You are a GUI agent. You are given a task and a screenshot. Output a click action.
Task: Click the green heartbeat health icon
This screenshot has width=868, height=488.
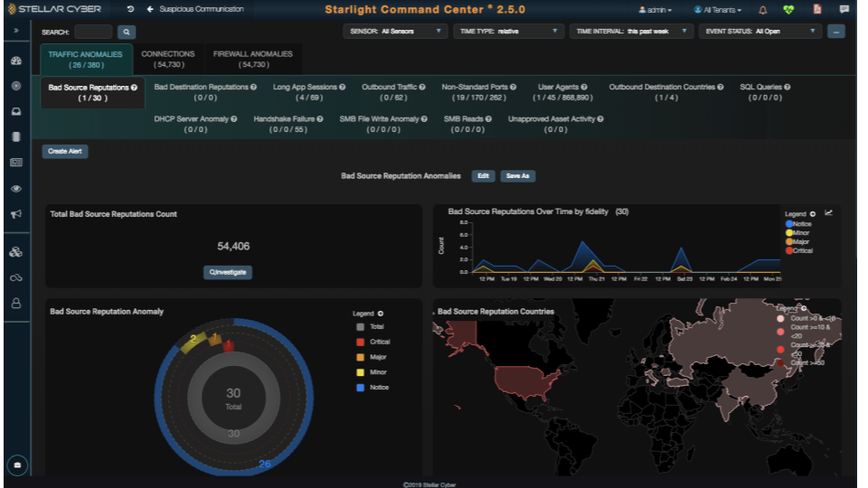(788, 9)
